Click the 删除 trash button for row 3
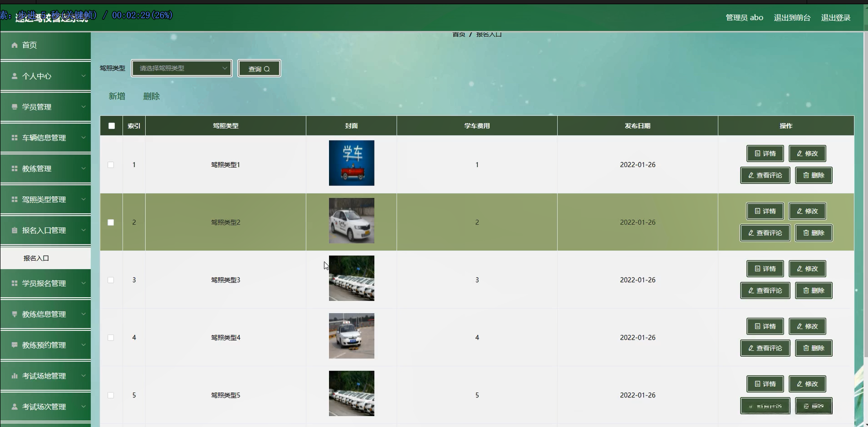868x427 pixels. [813, 291]
